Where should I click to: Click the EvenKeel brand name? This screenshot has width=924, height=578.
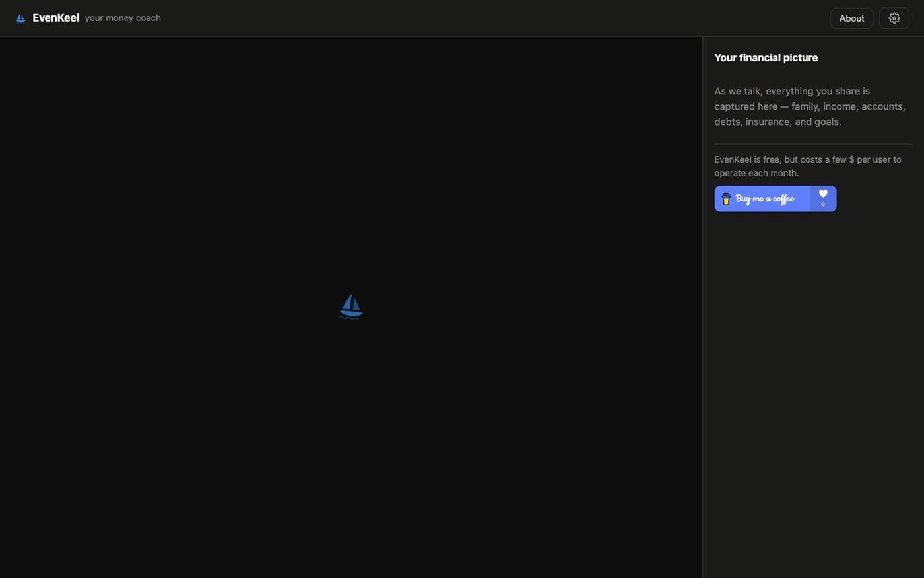click(x=55, y=18)
